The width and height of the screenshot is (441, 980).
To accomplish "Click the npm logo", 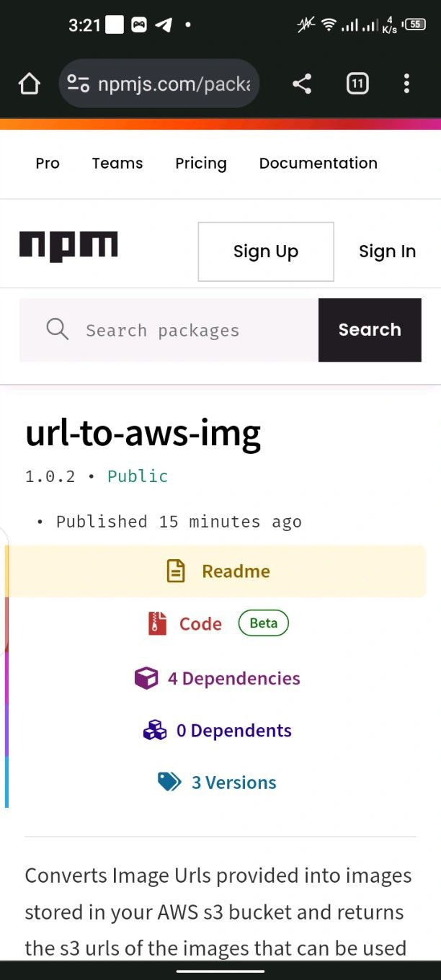I will (x=68, y=246).
